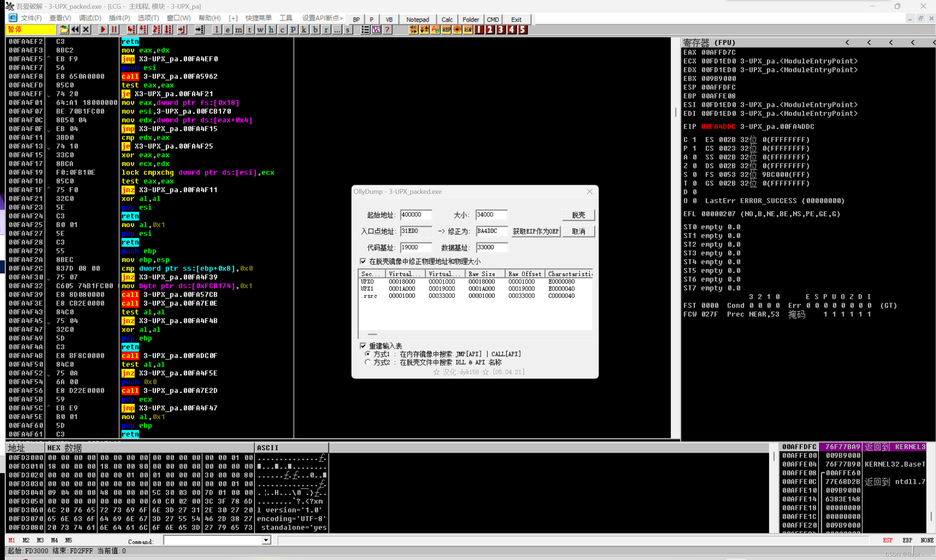Open the 调试(D) debug menu
This screenshot has width=936, height=560.
(x=90, y=18)
